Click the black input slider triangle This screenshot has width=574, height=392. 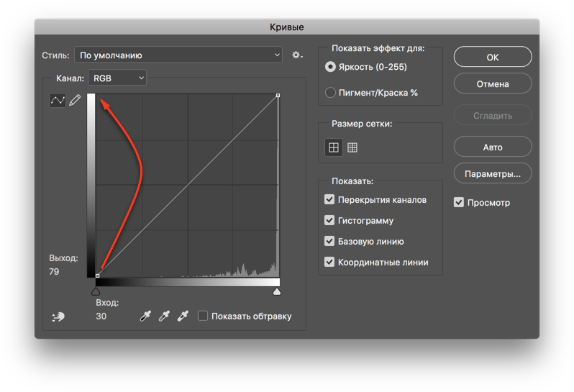point(96,291)
